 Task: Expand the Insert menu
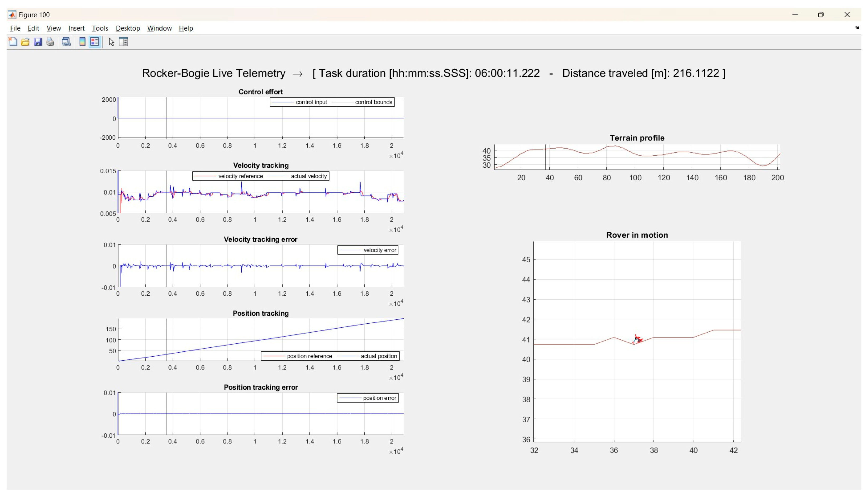pos(76,28)
